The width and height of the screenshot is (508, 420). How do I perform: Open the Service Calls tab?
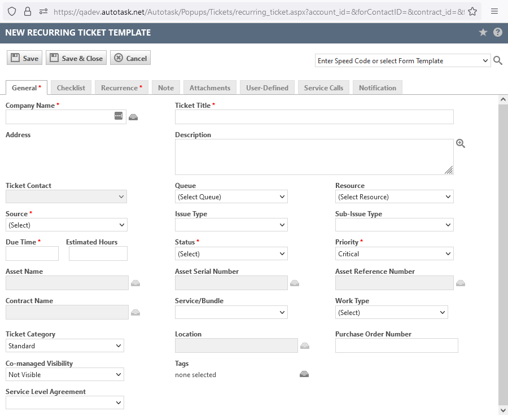[323, 88]
